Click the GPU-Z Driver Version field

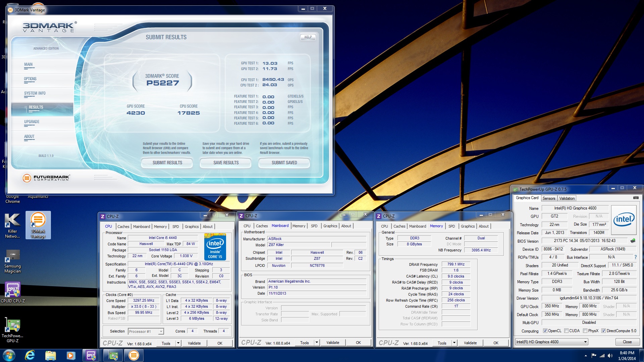point(589,298)
